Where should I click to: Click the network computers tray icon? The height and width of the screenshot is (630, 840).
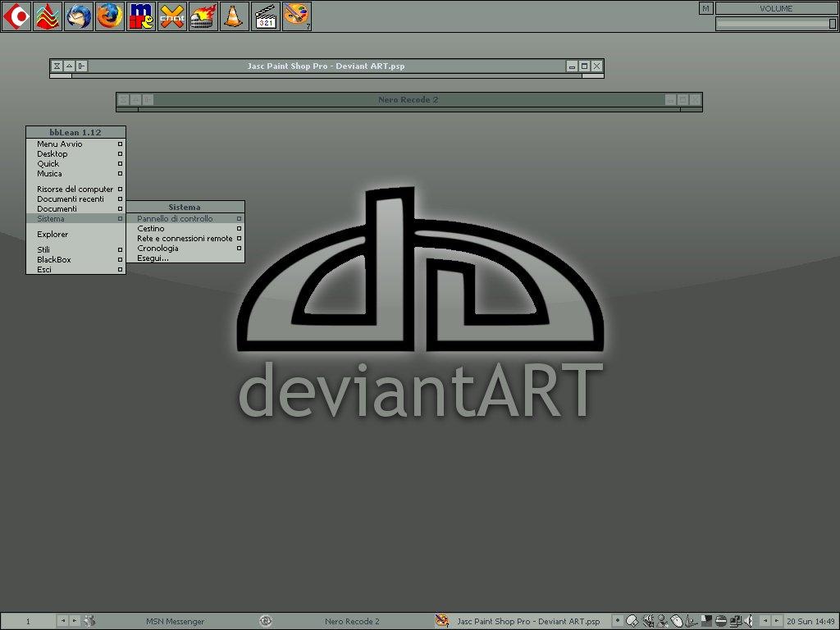736,622
